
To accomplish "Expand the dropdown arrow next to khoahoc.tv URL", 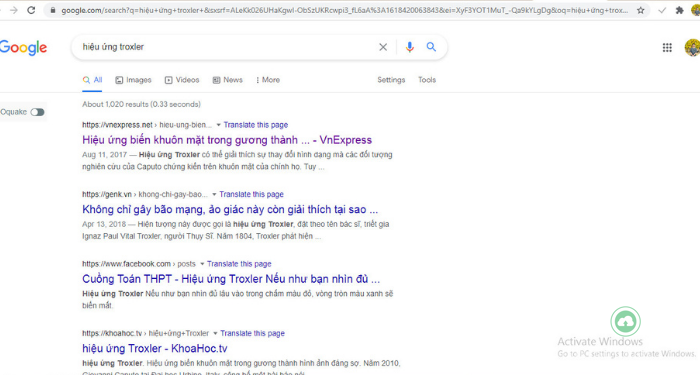I will (x=215, y=333).
